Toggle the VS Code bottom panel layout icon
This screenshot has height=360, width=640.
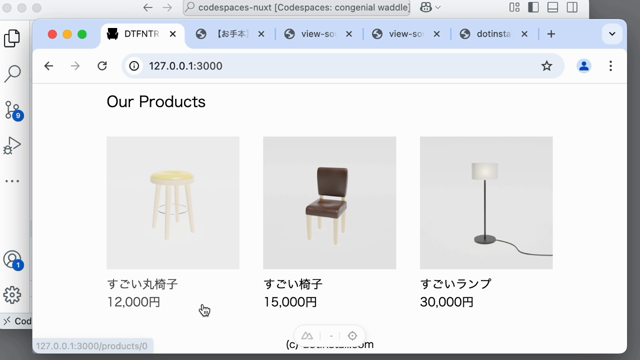point(553,7)
